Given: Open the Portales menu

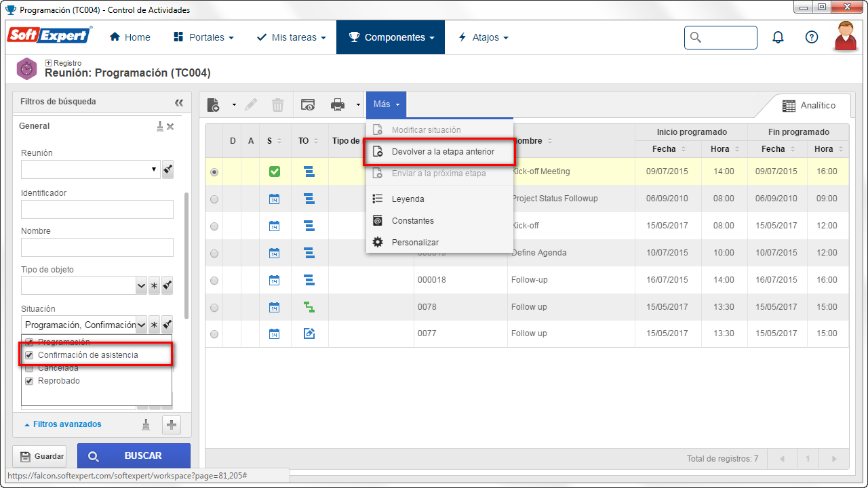Looking at the screenshot, I should [203, 37].
